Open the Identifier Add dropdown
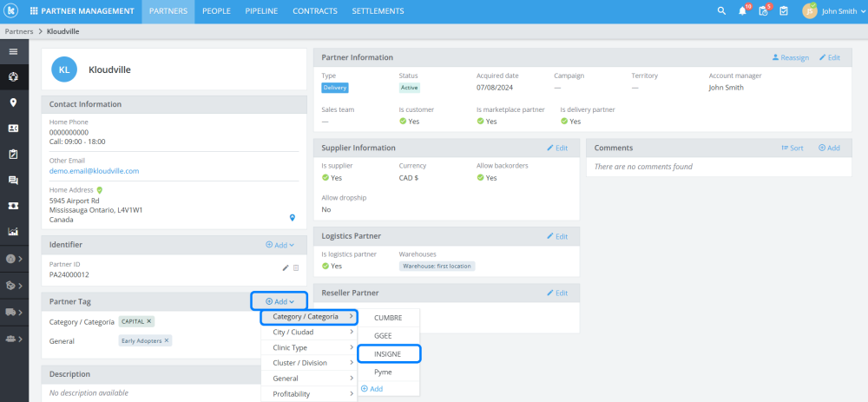The height and width of the screenshot is (402, 868). point(279,245)
